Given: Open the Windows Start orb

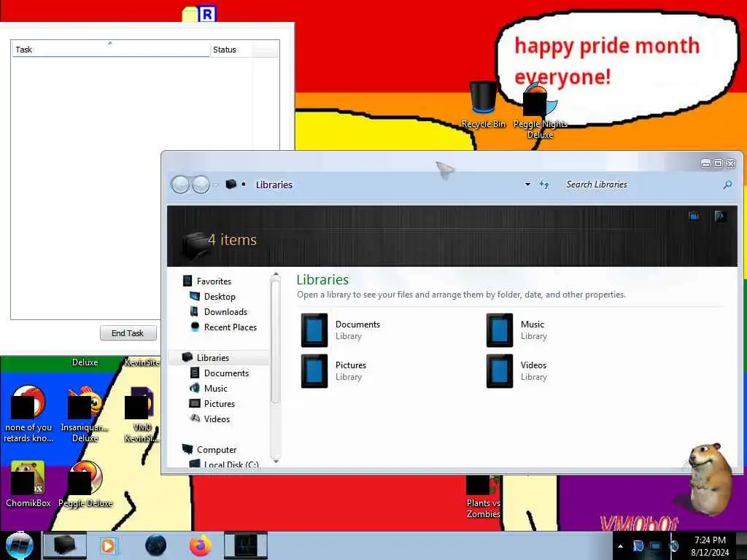Looking at the screenshot, I should pyautogui.click(x=20, y=545).
